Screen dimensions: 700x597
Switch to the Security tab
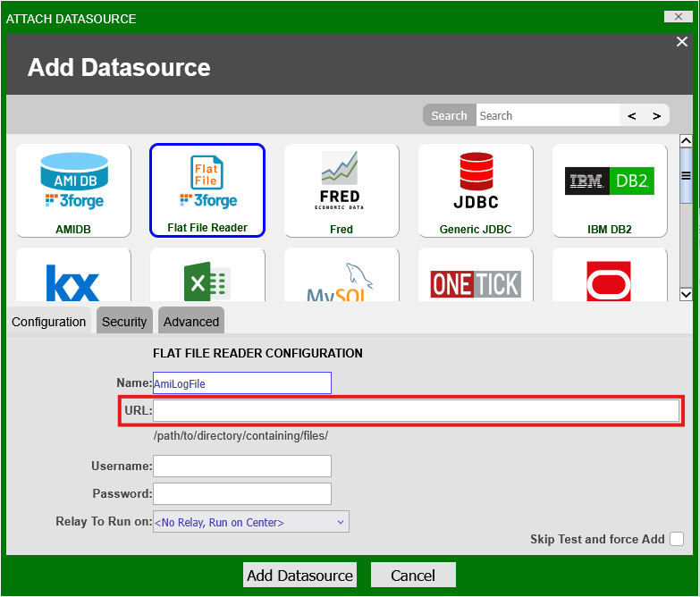coord(124,322)
